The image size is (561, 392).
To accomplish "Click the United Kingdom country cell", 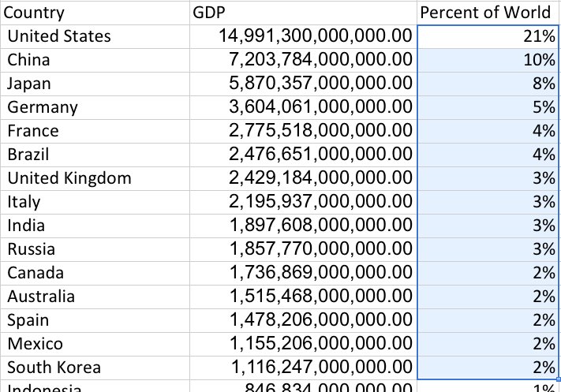I will pyautogui.click(x=95, y=178).
